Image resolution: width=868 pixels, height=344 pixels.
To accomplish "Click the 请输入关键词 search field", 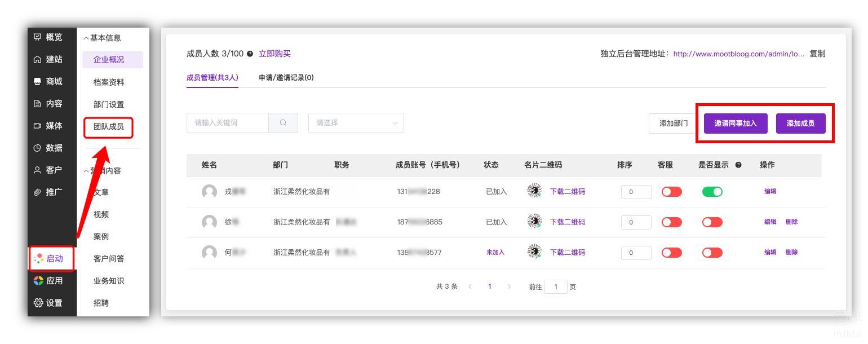I will click(x=227, y=124).
